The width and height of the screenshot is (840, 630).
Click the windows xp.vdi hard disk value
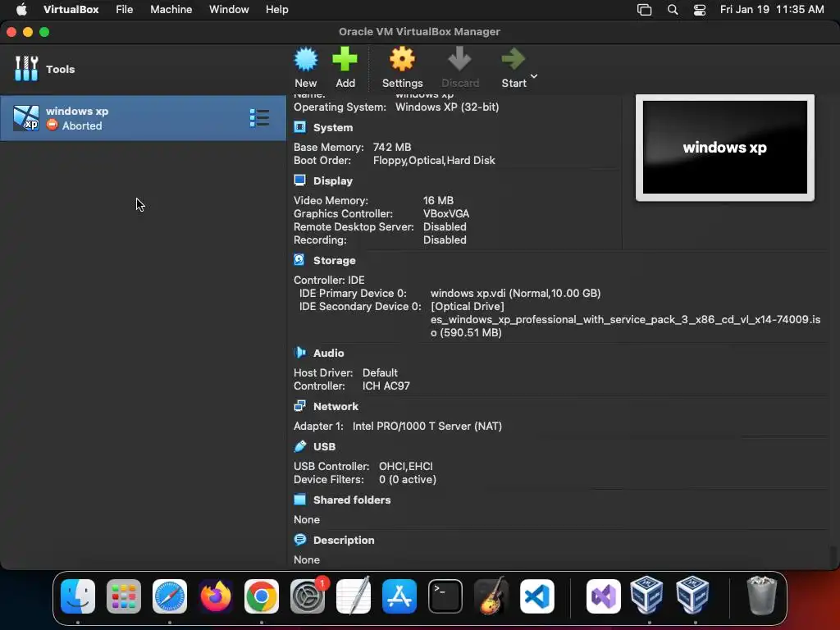[x=515, y=293]
